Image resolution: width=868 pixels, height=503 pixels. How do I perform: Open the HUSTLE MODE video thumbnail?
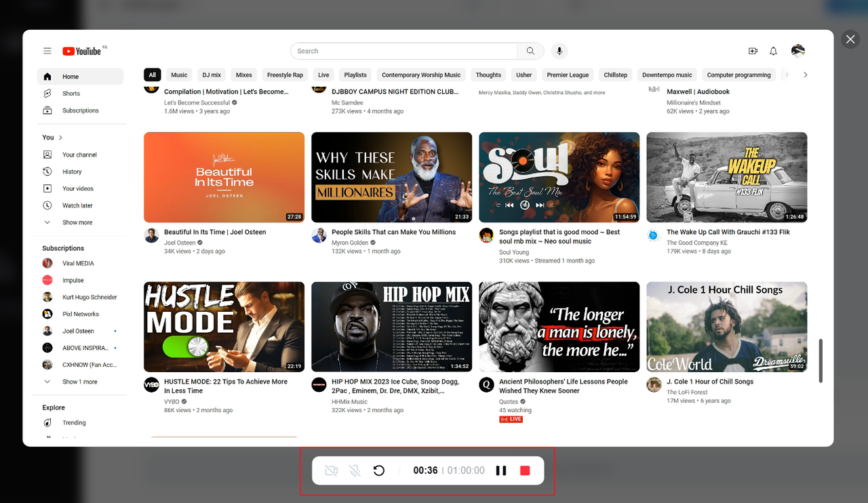[224, 326]
